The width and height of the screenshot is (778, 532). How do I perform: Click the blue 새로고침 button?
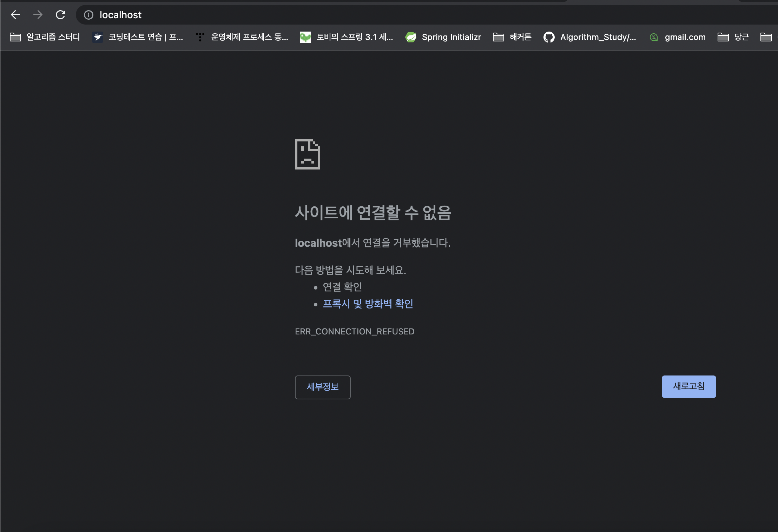(688, 386)
